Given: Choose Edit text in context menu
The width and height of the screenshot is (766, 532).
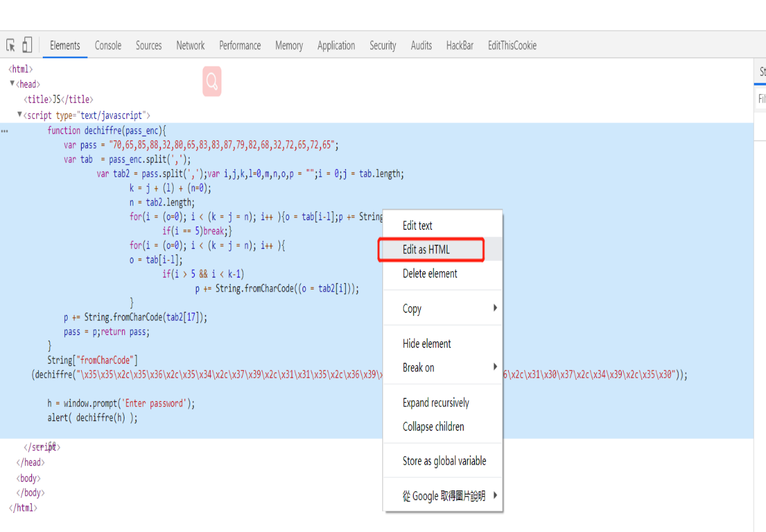Looking at the screenshot, I should point(442,226).
